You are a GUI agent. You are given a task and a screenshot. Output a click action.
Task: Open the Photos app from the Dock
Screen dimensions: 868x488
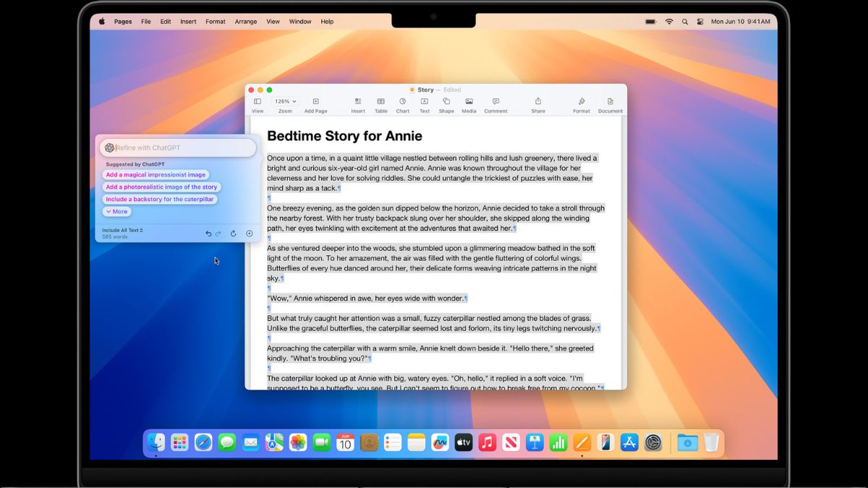pos(298,442)
